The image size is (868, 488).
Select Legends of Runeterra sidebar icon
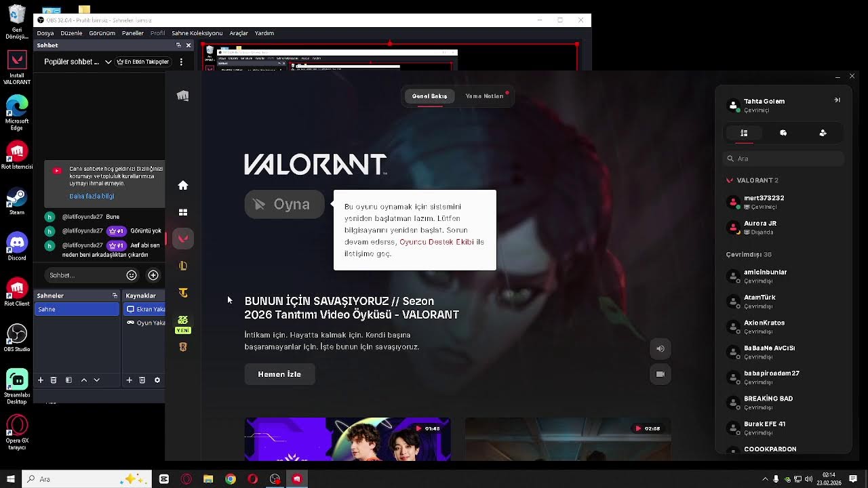(x=182, y=347)
